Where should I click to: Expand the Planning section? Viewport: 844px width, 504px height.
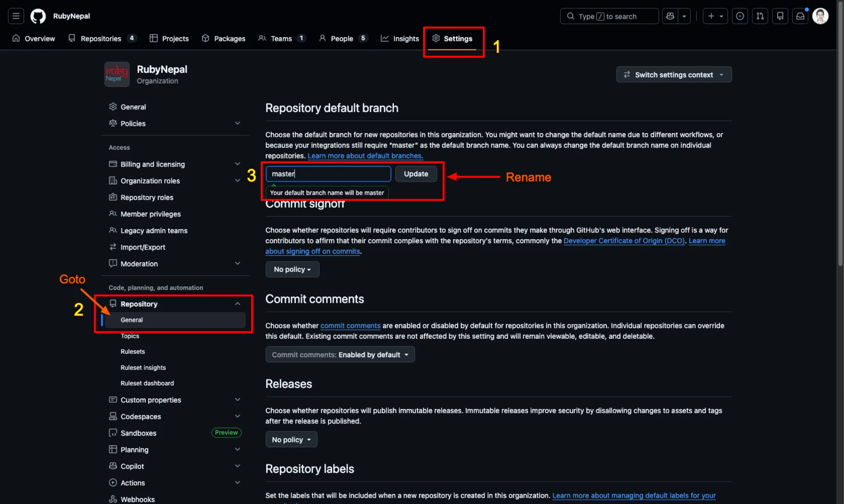tap(175, 450)
